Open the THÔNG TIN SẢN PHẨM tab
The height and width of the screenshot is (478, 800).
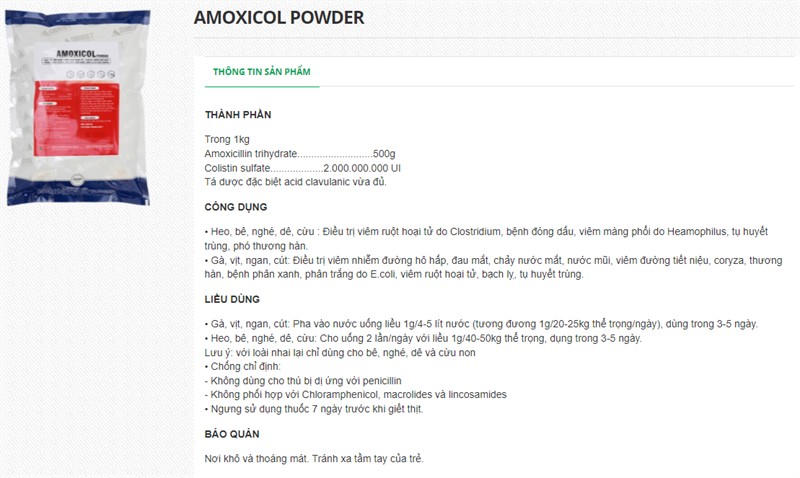262,72
